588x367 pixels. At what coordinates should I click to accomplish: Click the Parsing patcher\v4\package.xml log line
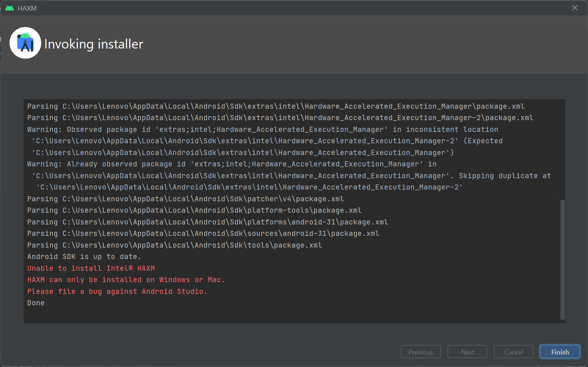pos(186,199)
